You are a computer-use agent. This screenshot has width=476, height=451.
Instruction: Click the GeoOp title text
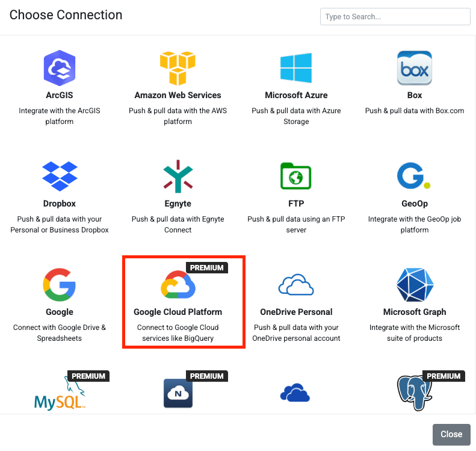click(x=415, y=204)
